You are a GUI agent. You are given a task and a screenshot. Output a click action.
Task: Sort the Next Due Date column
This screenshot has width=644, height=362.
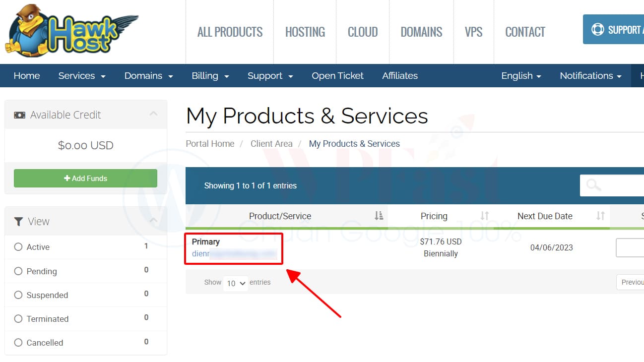pos(600,216)
